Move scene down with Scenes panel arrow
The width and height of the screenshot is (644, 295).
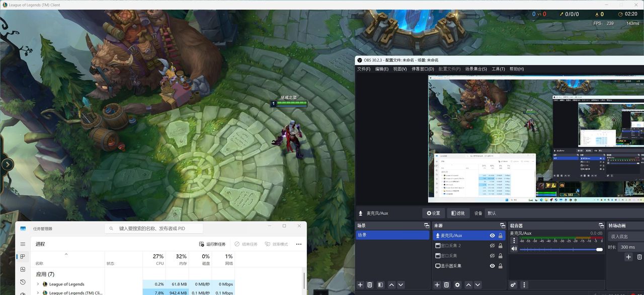[401, 285]
